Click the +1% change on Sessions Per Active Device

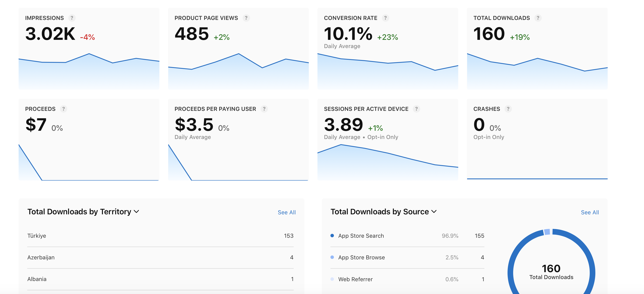375,128
